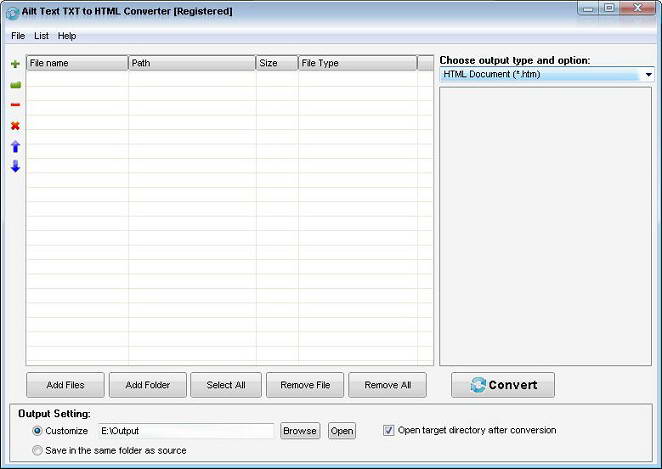Image resolution: width=662 pixels, height=469 pixels.
Task: Minimize the converter window
Action: pos(588,8)
